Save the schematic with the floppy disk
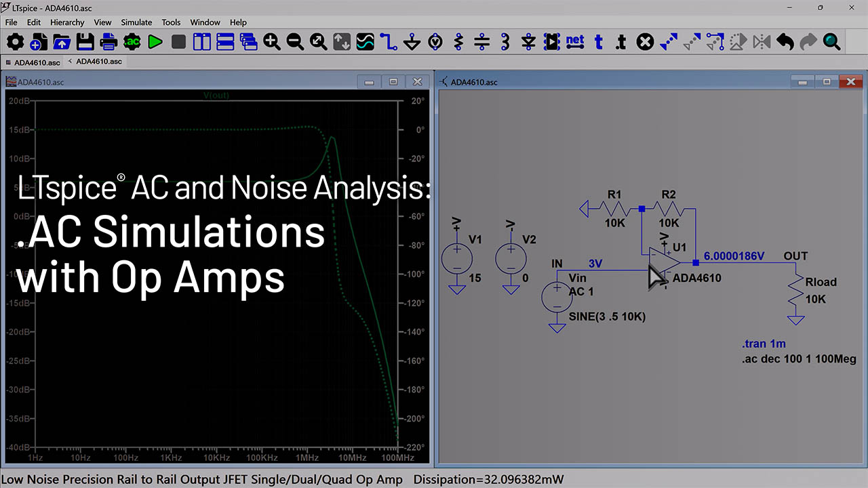Image resolution: width=868 pixels, height=488 pixels. pyautogui.click(x=85, y=42)
